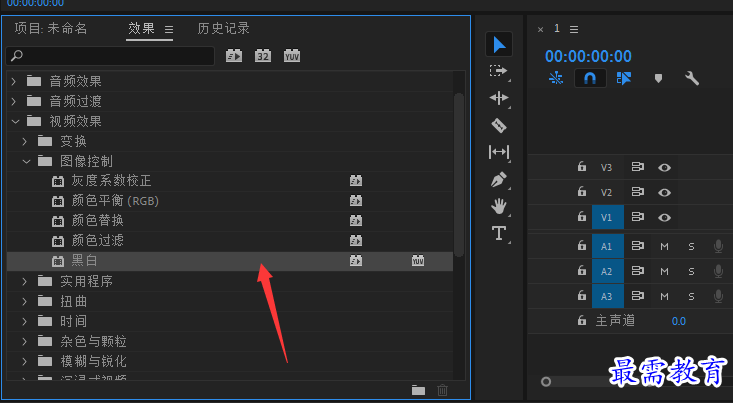This screenshot has height=403, width=733.
Task: Hide track V3 with eye icon
Action: click(664, 167)
